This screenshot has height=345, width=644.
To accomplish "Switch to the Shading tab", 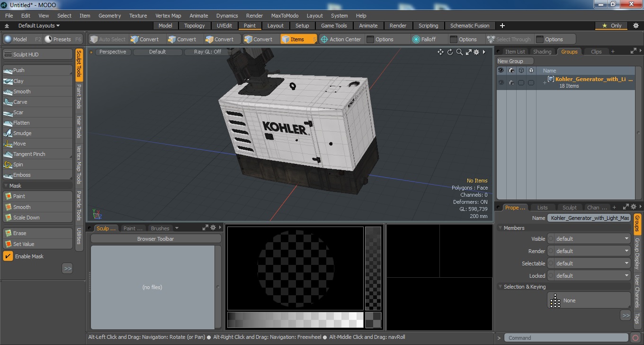I will tap(542, 52).
